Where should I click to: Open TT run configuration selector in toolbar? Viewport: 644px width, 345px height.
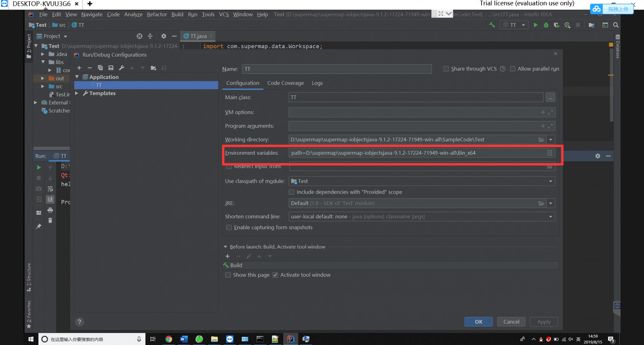(514, 25)
